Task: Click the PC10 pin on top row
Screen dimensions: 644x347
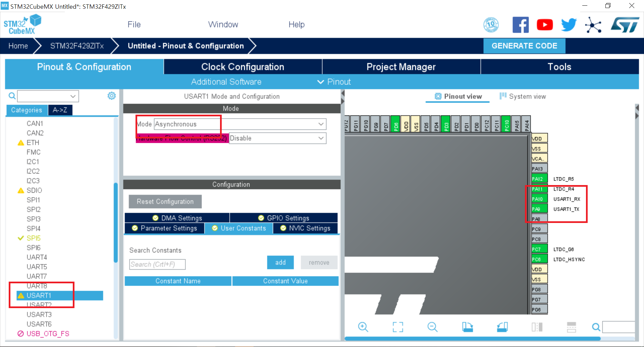Action: pos(506,124)
